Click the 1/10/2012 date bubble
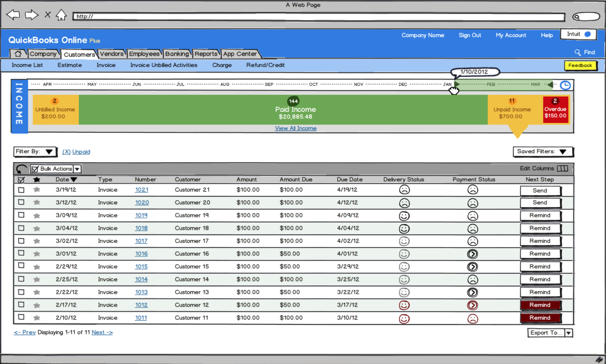 (x=475, y=72)
